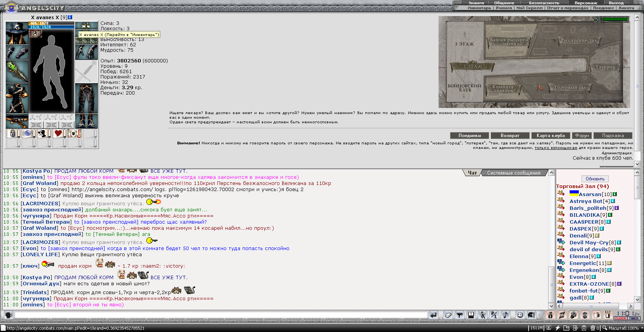Click the trash bin icon in status bar

pos(593,328)
